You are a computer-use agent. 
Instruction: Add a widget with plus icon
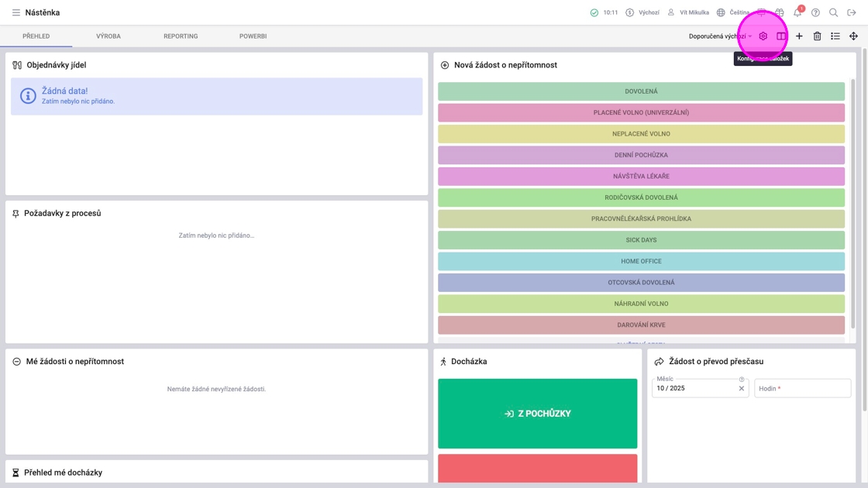799,36
